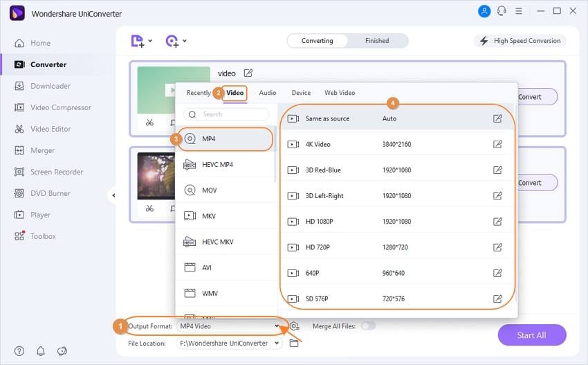Screen dimensions: 588x365
Task: Expand the add disc dropdown arrow
Action: [185, 41]
